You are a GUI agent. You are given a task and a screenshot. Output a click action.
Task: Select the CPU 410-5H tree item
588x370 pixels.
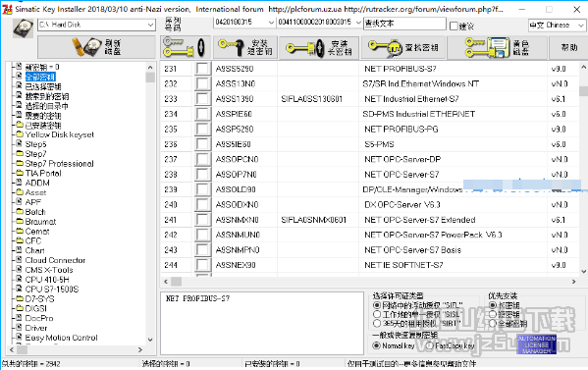(x=47, y=280)
